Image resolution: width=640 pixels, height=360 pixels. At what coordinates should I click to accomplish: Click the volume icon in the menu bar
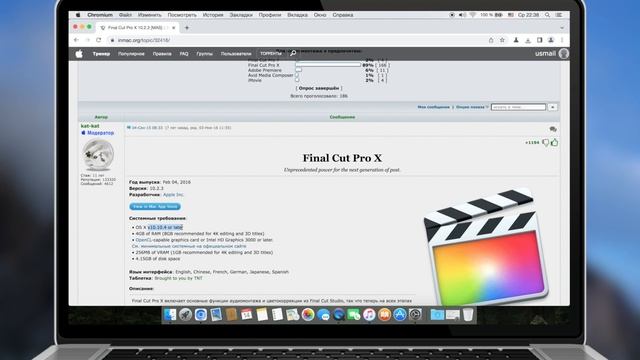coord(462,15)
